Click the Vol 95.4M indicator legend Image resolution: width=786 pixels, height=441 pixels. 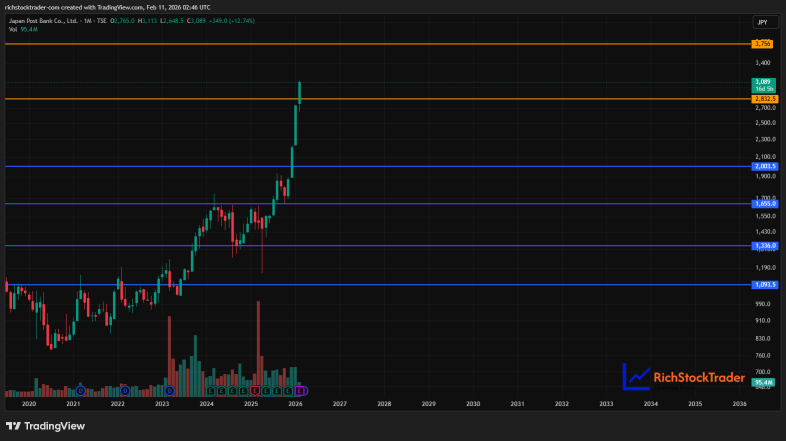23,30
